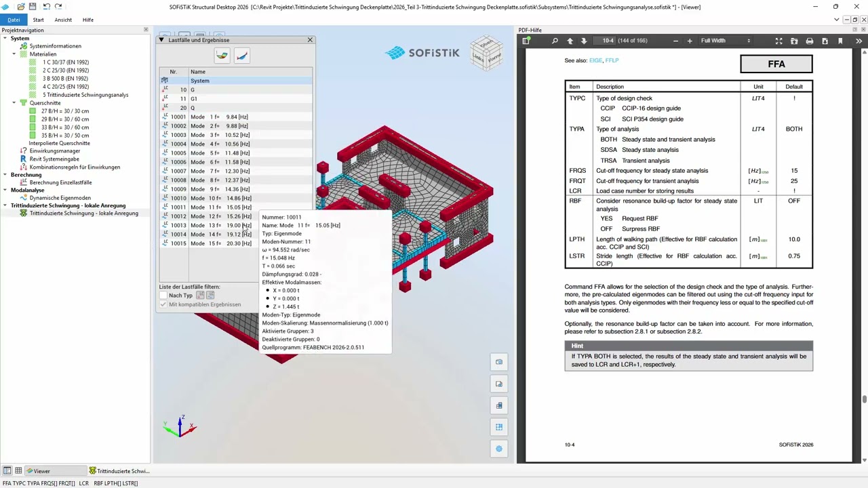Open the Full Width zoom dropdown
This screenshot has width=868, height=488.
click(x=726, y=41)
